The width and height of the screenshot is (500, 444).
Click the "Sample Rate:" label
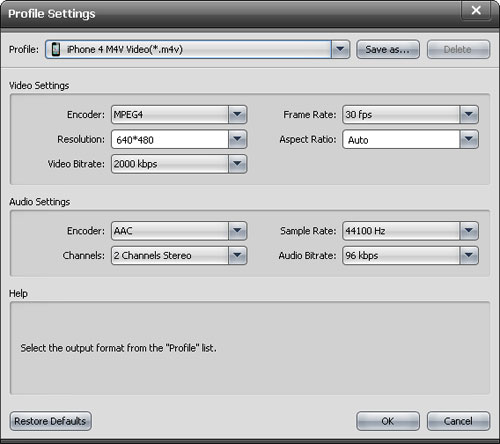[308, 231]
